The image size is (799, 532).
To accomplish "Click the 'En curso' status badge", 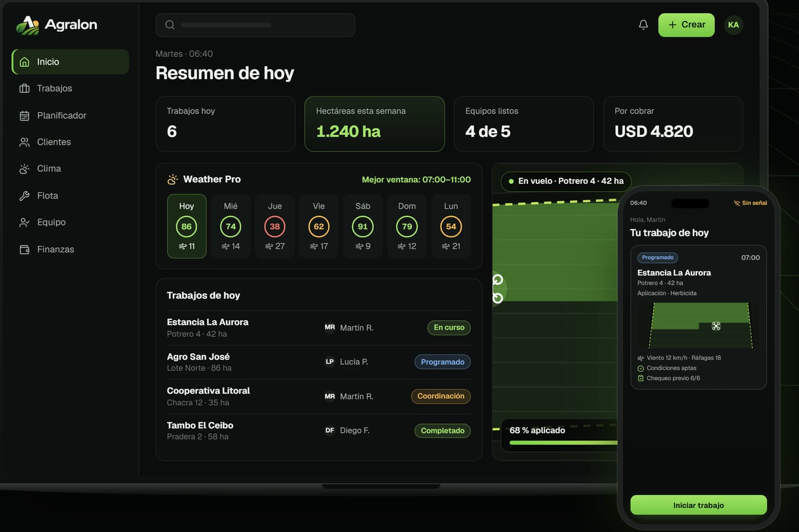I will [449, 327].
